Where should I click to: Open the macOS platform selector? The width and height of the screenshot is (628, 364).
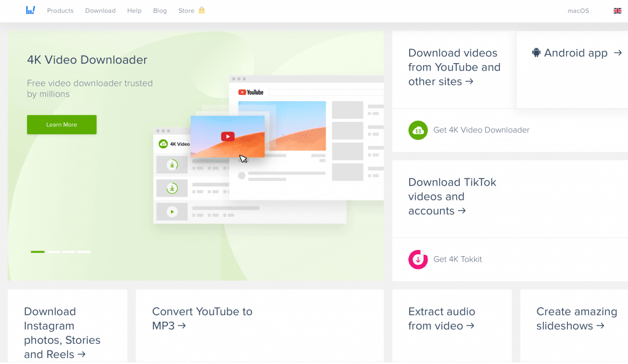coord(578,11)
